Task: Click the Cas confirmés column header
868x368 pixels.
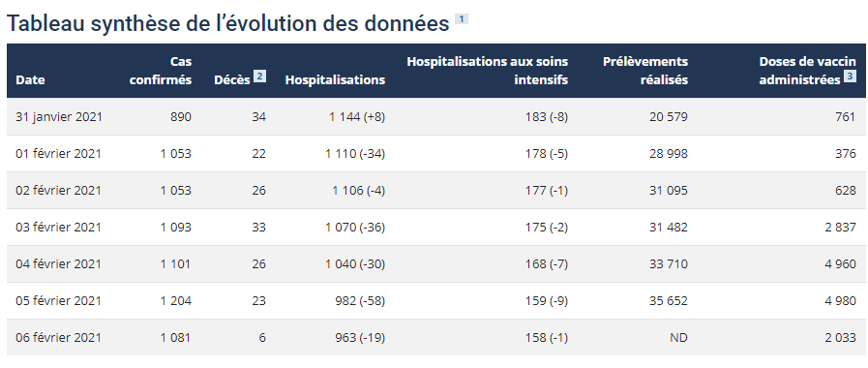Action: coord(160,71)
